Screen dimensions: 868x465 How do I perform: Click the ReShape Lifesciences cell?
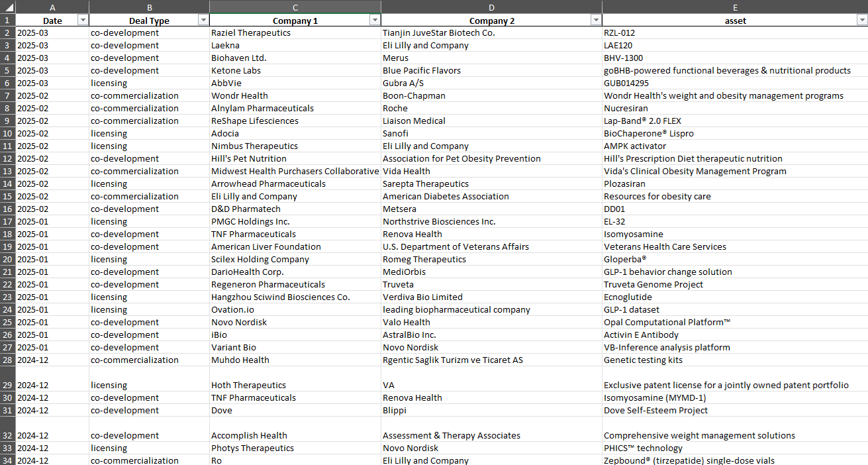pos(295,121)
